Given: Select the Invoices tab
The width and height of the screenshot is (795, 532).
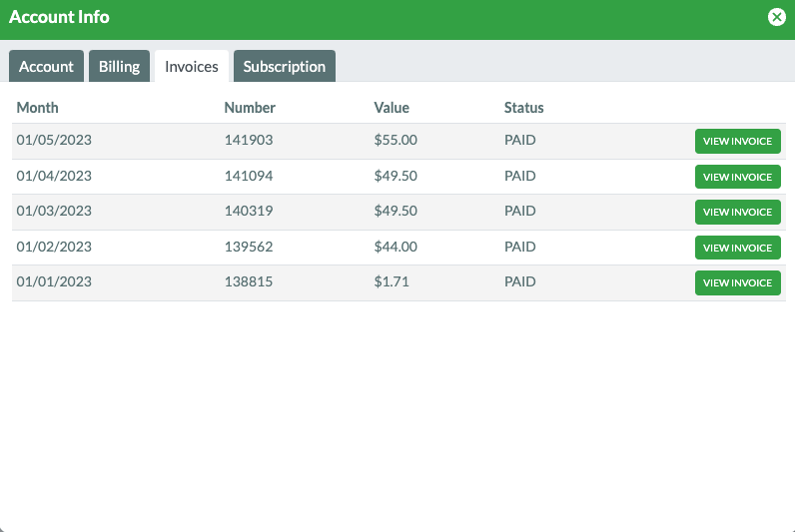Looking at the screenshot, I should (x=192, y=66).
